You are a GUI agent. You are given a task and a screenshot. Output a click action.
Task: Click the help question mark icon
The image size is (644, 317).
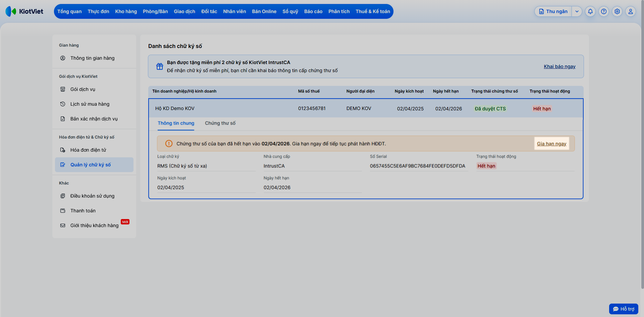(x=604, y=11)
